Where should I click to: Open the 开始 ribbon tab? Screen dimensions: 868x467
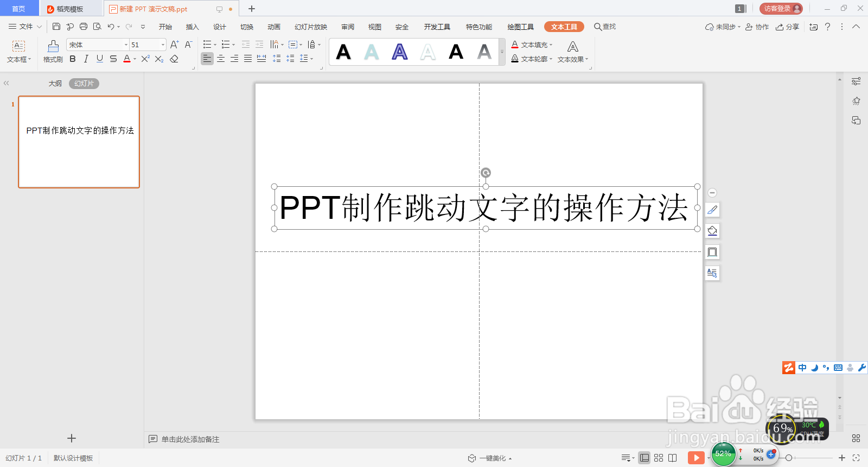(x=165, y=27)
